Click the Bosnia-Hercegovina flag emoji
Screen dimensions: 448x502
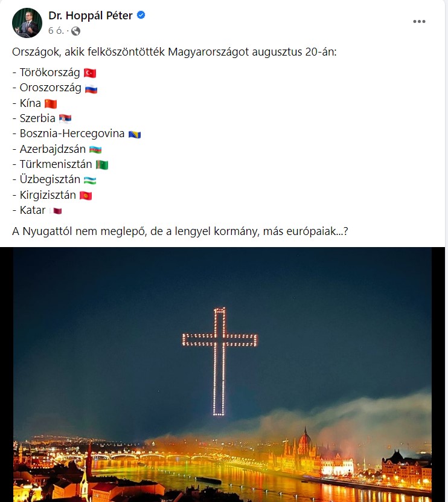(x=135, y=134)
